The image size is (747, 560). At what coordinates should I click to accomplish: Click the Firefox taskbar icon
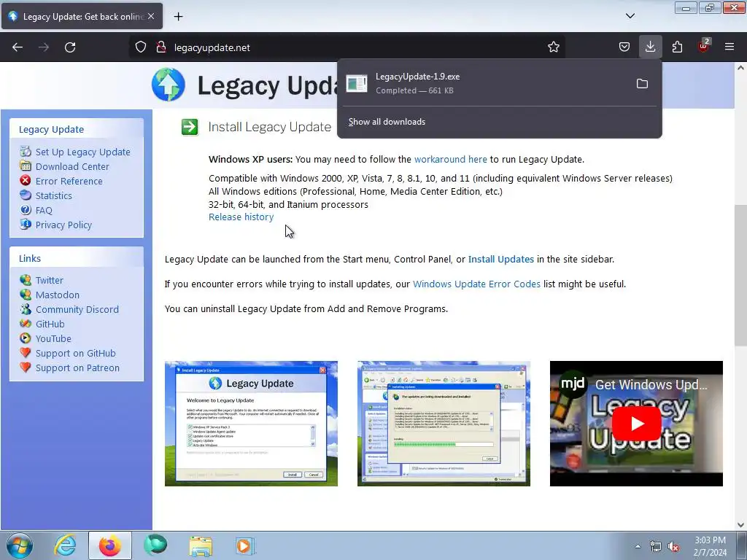109,545
